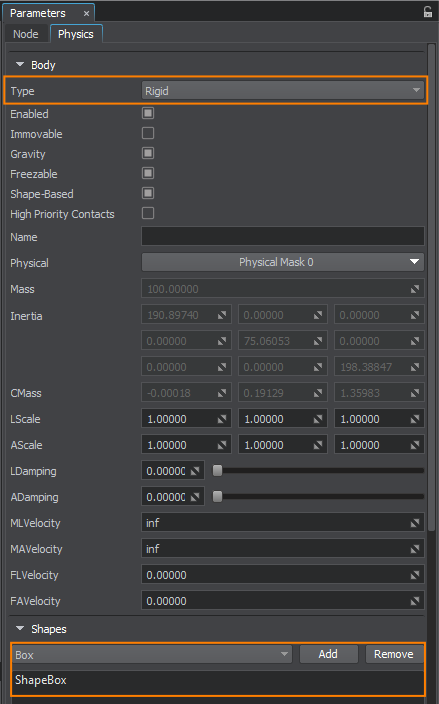
Task: Disable the Gravity checkbox
Action: pyautogui.click(x=148, y=153)
